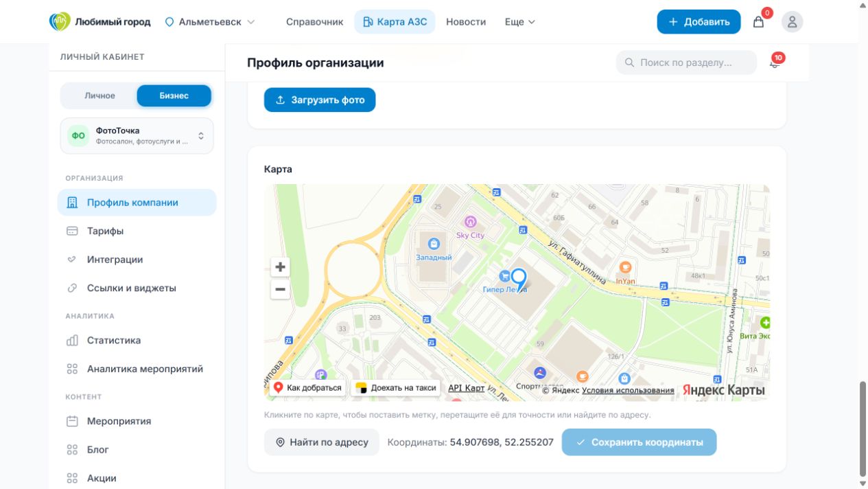The width and height of the screenshot is (868, 489).
Task: Open Условия использования link
Action: pos(628,390)
